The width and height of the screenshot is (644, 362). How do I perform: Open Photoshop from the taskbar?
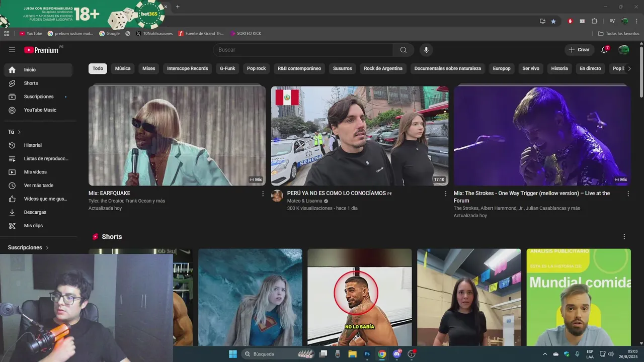(367, 354)
